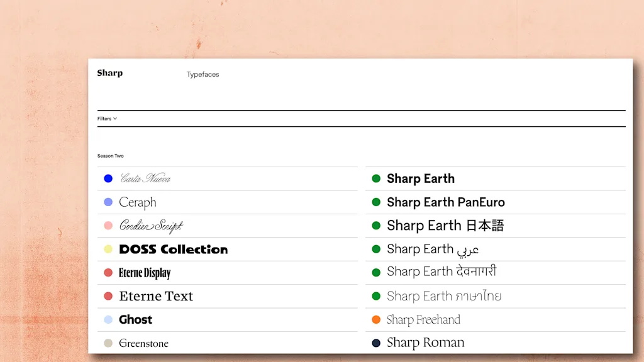Click the red dot next to Eterne Text
The image size is (644, 362).
108,296
